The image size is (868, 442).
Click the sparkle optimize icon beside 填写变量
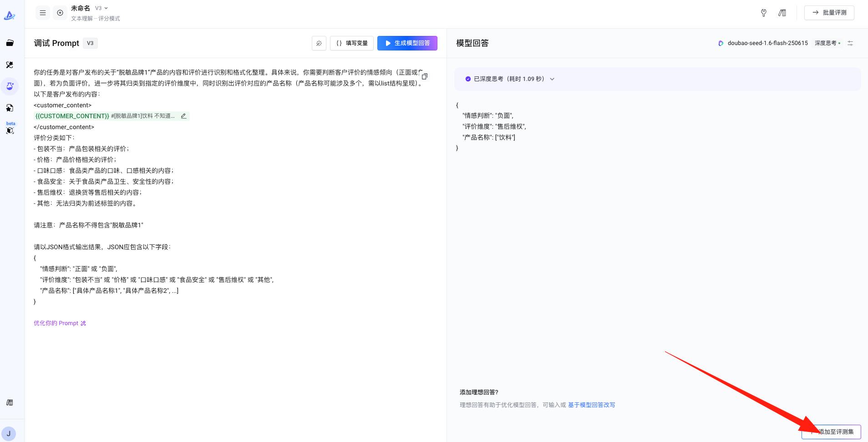point(319,43)
